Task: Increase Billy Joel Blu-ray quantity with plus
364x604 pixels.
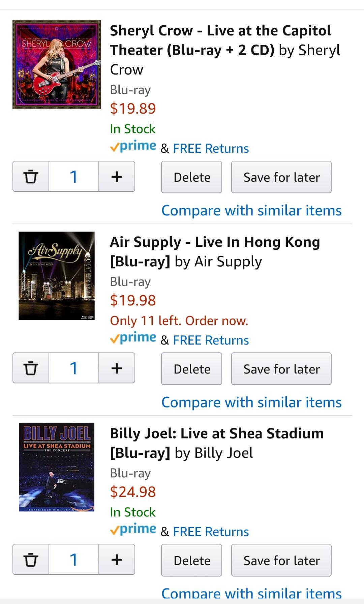Action: click(x=117, y=560)
